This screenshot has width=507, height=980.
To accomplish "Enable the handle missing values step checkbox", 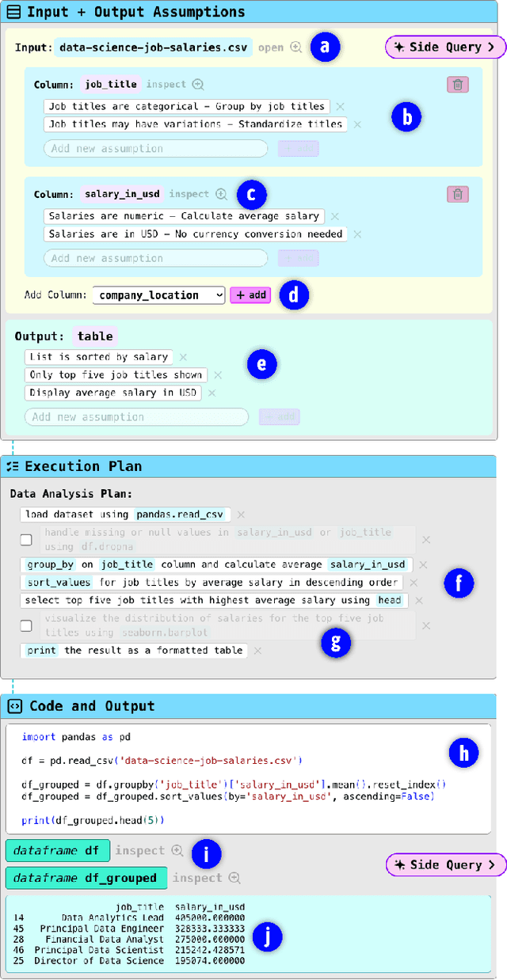I will click(x=26, y=540).
